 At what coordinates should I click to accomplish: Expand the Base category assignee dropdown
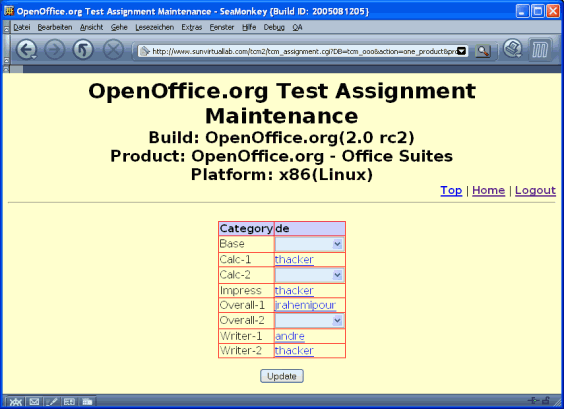tap(309, 244)
